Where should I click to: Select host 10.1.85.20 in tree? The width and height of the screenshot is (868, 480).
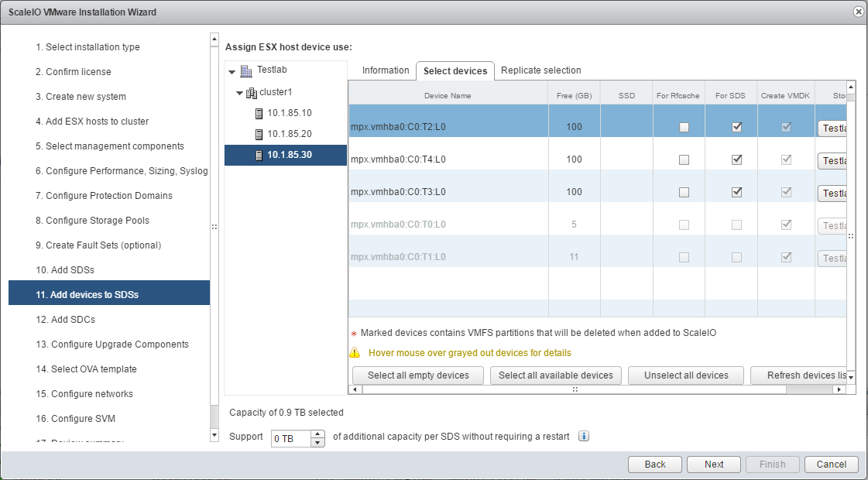point(290,134)
